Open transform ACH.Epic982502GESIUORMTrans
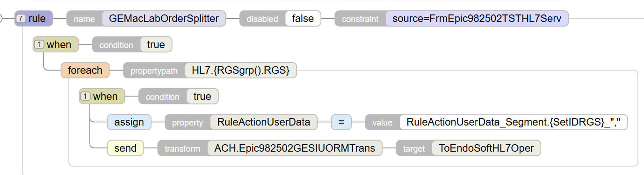The height and width of the screenshot is (175, 644). (x=295, y=148)
